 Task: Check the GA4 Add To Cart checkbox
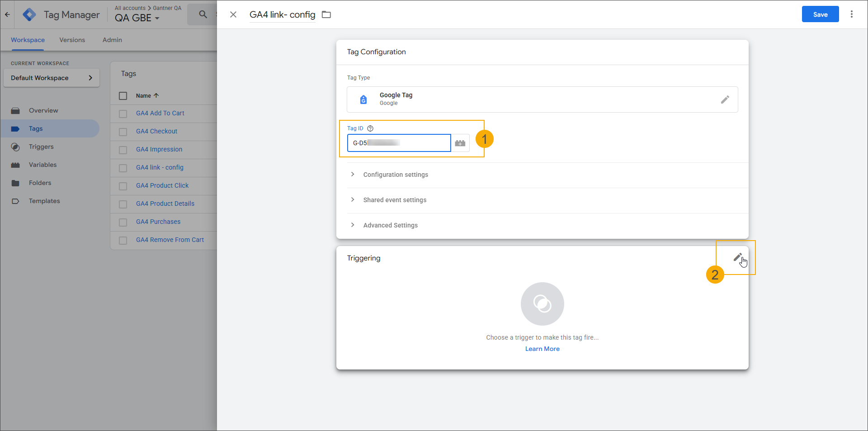pyautogui.click(x=123, y=114)
